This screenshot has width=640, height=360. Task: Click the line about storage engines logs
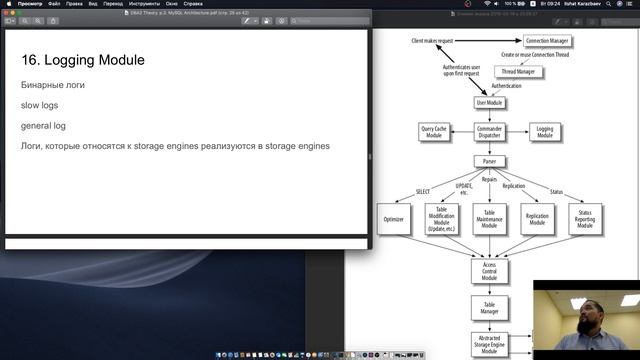[175, 146]
